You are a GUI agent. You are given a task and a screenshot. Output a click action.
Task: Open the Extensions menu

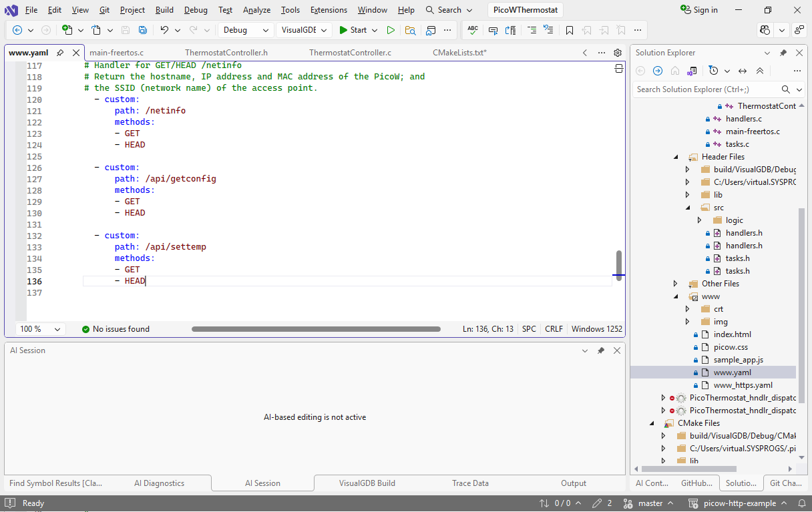pyautogui.click(x=329, y=10)
